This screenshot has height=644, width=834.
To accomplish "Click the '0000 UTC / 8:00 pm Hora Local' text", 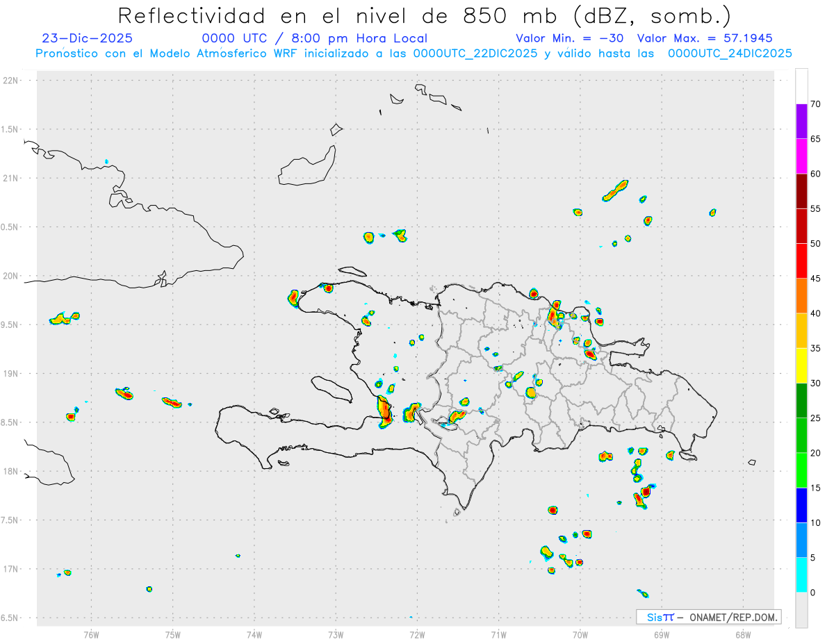I will coord(314,38).
